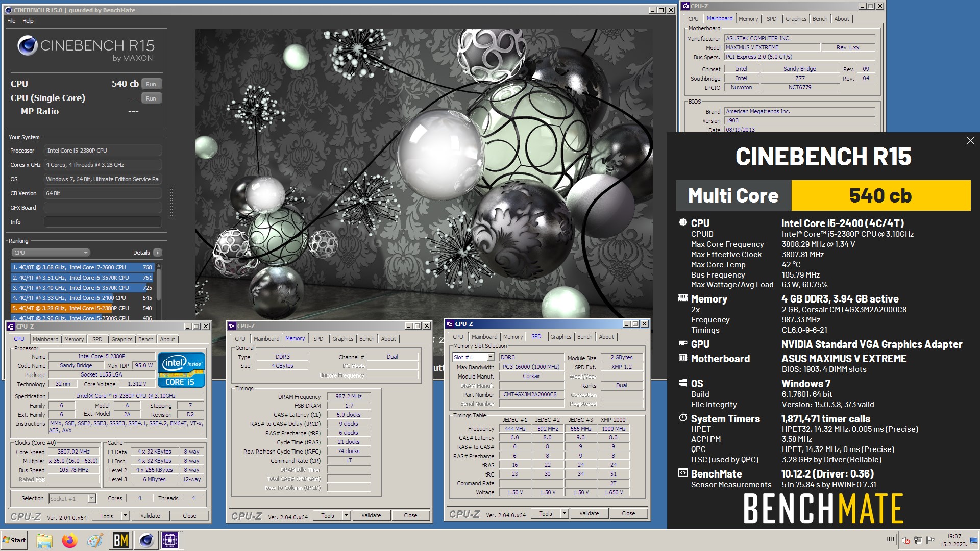Click the Cinebench side panel splitter handle
Image resolution: width=980 pixels, height=551 pixels.
tap(171, 203)
